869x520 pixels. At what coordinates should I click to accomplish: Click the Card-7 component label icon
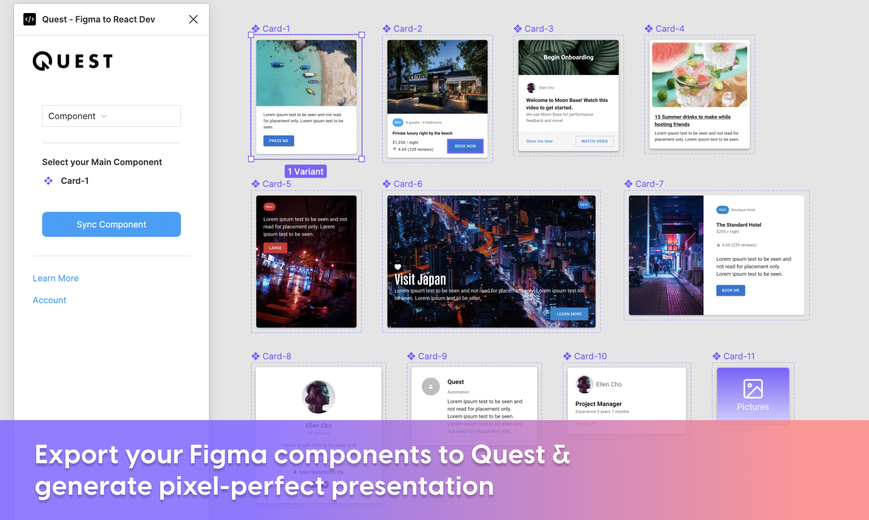coord(628,183)
